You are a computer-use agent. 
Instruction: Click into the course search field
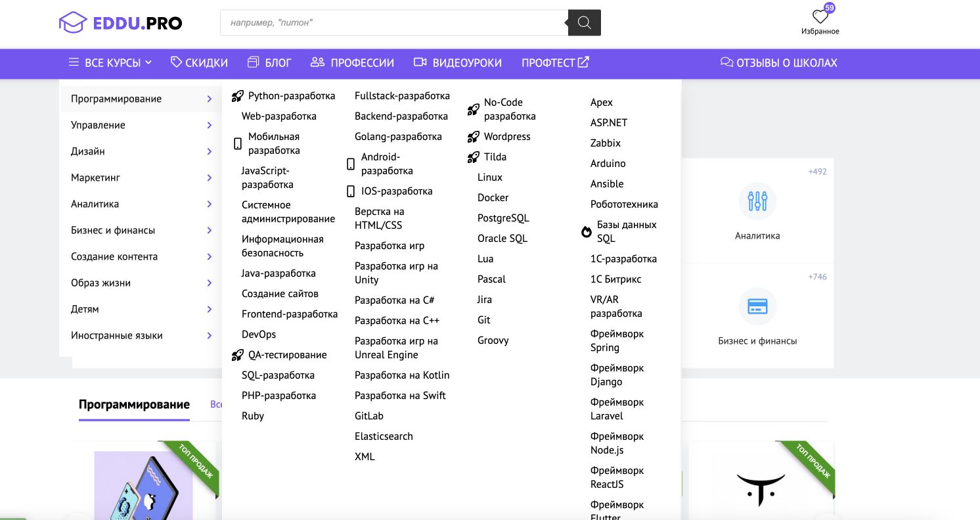point(394,23)
